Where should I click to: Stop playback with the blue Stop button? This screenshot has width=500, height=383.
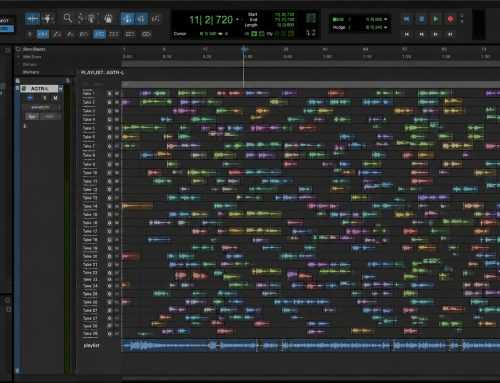[421, 19]
